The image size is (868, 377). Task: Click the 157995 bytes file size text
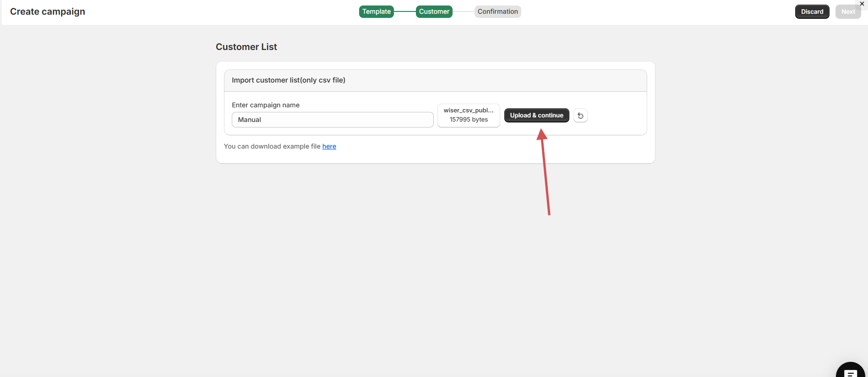pos(469,120)
